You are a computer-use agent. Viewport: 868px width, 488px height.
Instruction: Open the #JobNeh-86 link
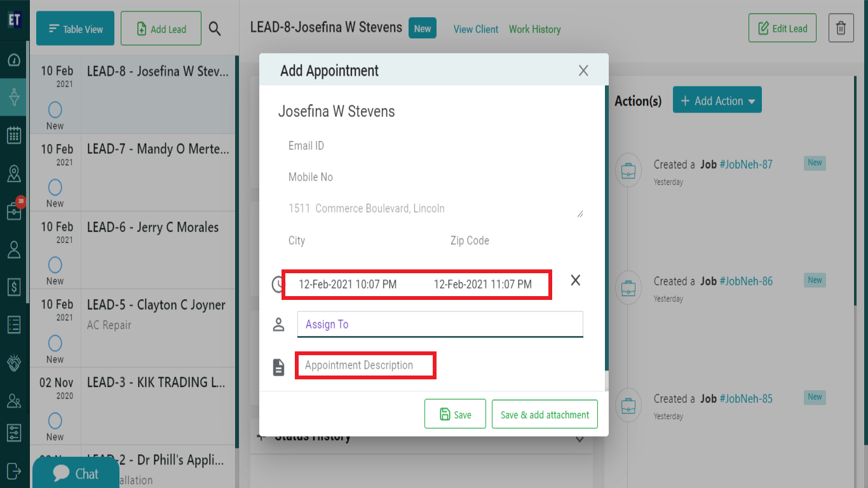[x=746, y=281]
